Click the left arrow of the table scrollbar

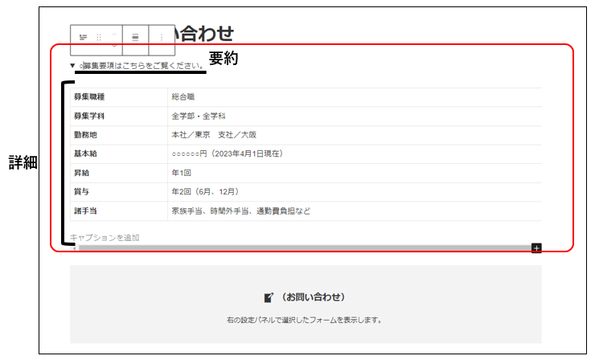[x=74, y=247]
